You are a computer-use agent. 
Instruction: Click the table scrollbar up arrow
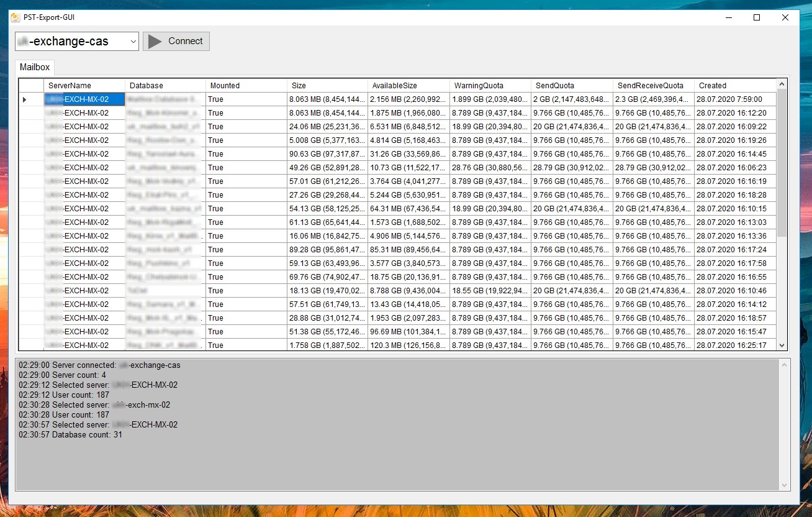click(x=782, y=84)
